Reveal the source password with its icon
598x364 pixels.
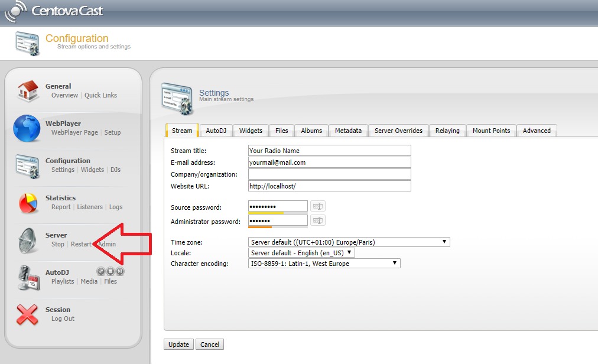[318, 206]
